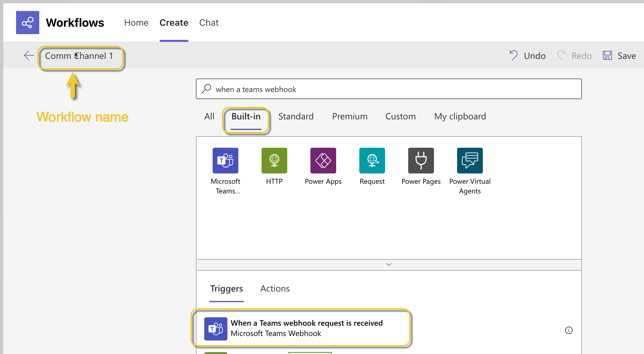Screen dimensions: 644x354
Task: Click the Teams webhook trigger icon
Action: coord(216,329)
